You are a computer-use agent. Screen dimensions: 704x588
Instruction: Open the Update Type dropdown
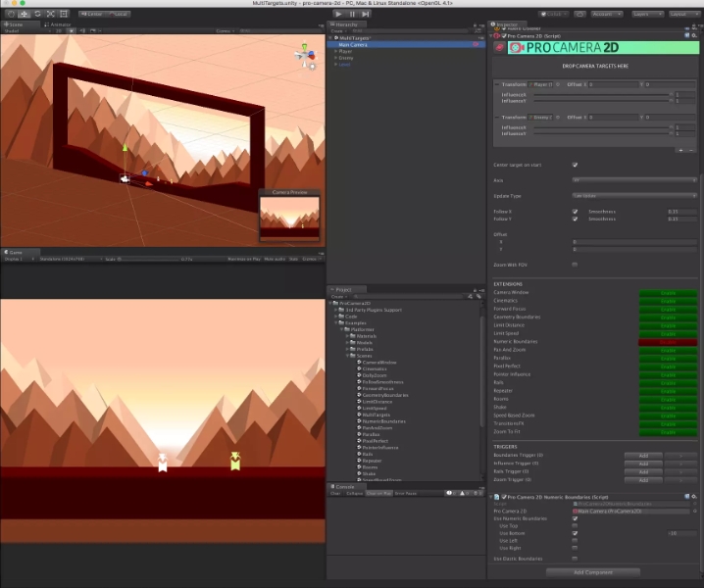[x=634, y=196]
